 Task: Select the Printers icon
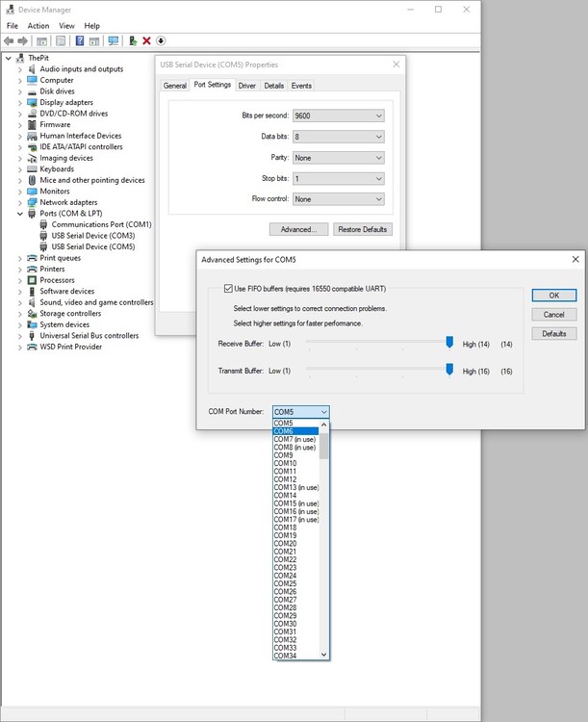point(32,269)
